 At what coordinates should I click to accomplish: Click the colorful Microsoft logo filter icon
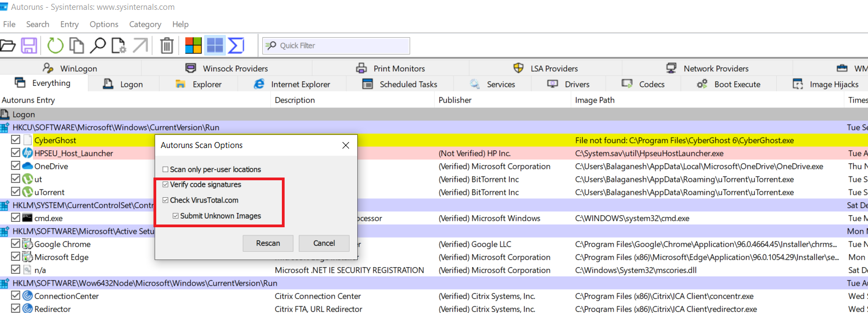click(x=193, y=45)
